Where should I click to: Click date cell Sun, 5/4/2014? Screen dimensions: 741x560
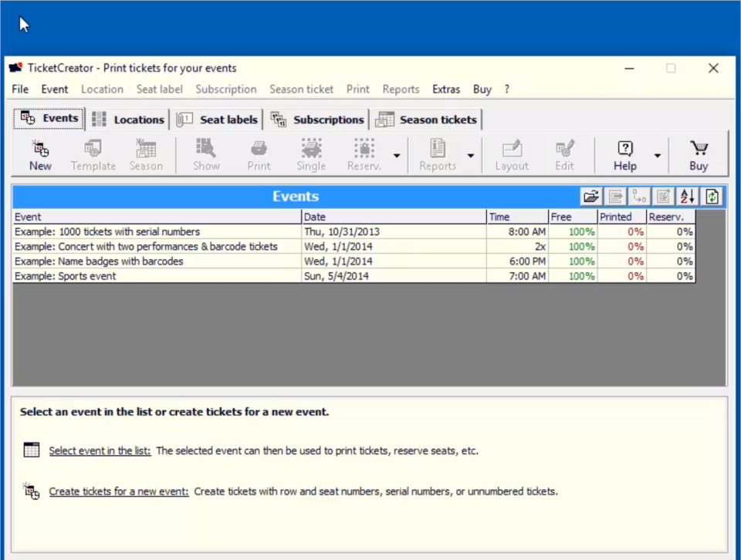[394, 275]
